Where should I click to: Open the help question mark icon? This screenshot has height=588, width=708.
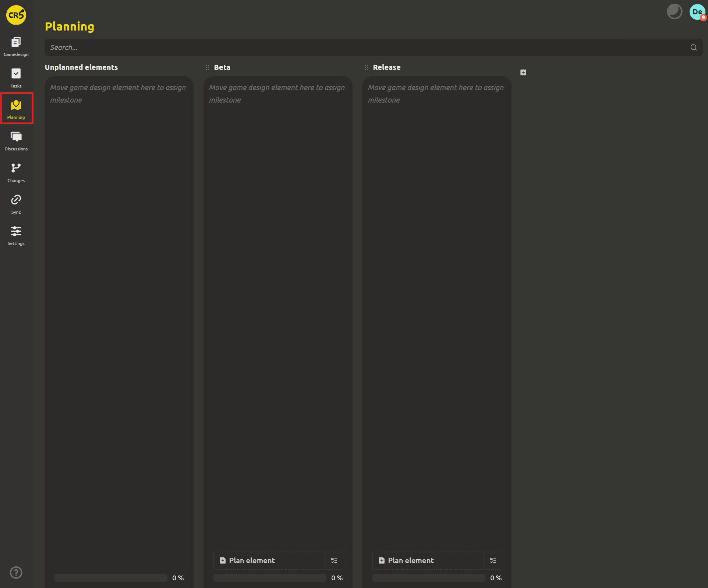click(x=16, y=573)
